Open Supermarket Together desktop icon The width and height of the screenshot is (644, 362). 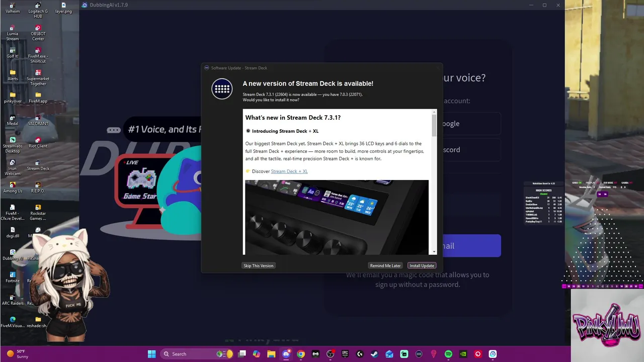[38, 78]
